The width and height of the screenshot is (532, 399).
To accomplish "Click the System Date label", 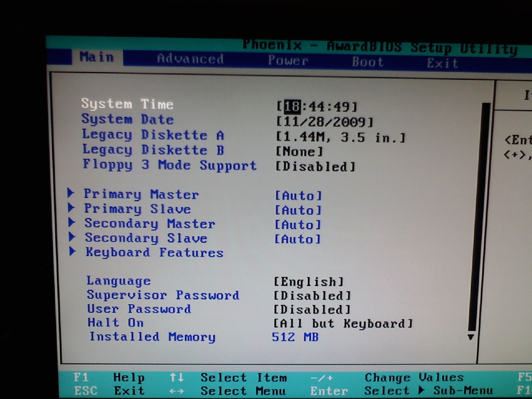I will [x=128, y=119].
